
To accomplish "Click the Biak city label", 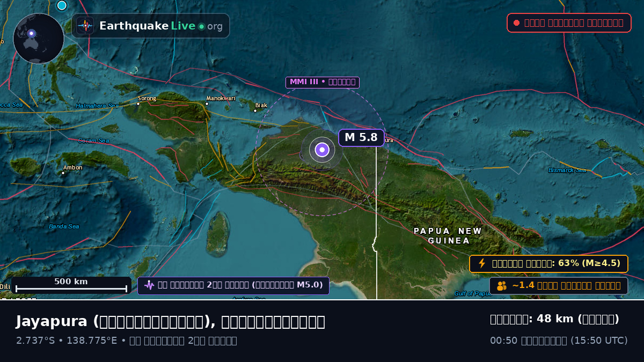I will tap(261, 106).
